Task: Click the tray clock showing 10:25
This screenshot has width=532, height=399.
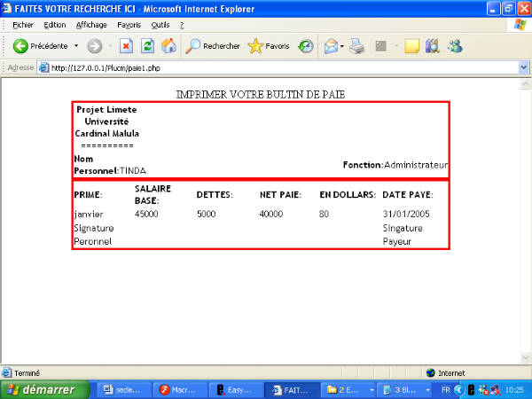Action: pyautogui.click(x=514, y=390)
